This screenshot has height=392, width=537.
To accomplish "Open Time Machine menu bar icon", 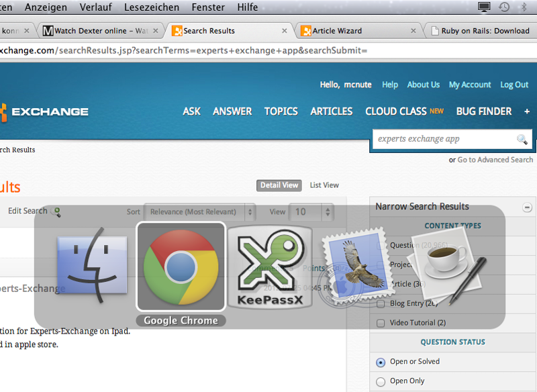I will click(504, 7).
